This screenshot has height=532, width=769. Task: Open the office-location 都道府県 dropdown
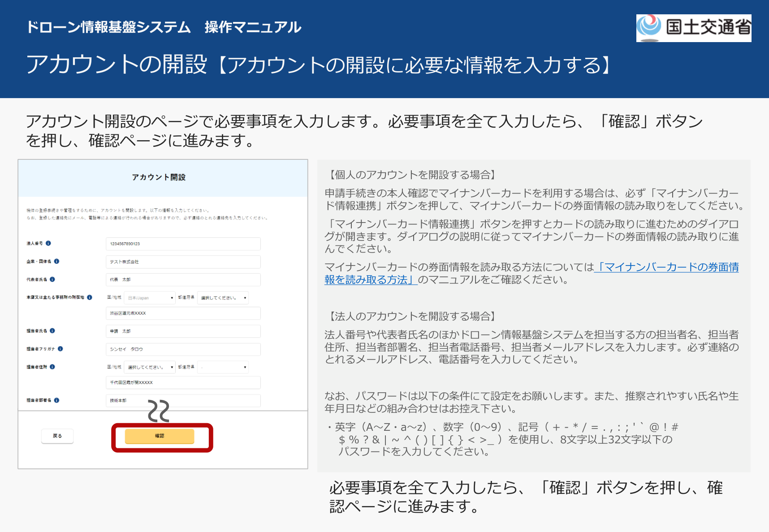click(x=223, y=298)
